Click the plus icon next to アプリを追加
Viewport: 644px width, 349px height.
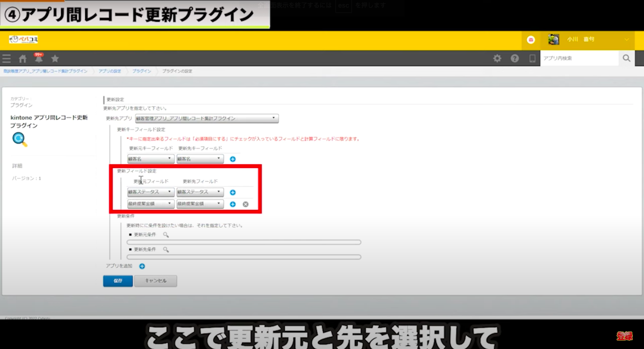coord(142,266)
